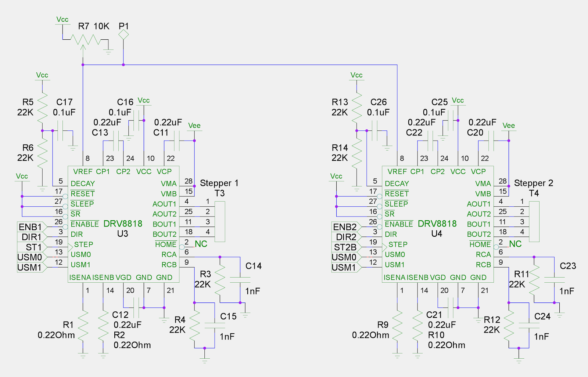Screen dimensions: 588x377
Task: Click the STEP pin label on U3
Action: click(83, 244)
